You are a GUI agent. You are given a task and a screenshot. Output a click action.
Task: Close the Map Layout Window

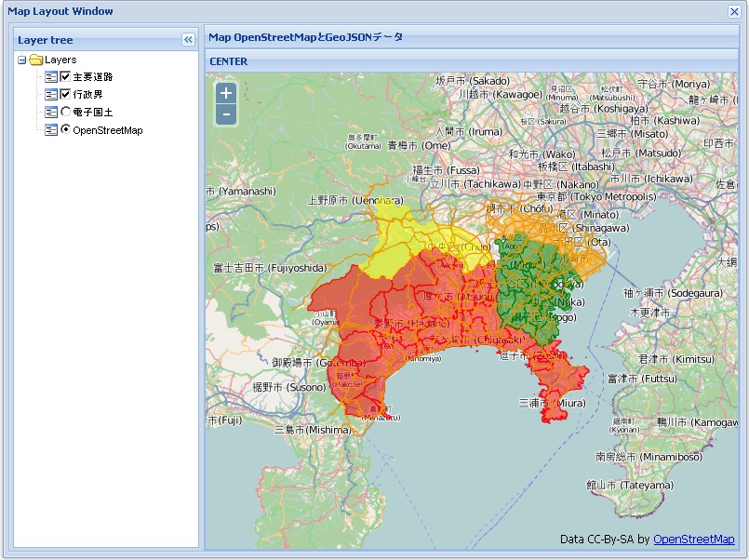point(734,11)
